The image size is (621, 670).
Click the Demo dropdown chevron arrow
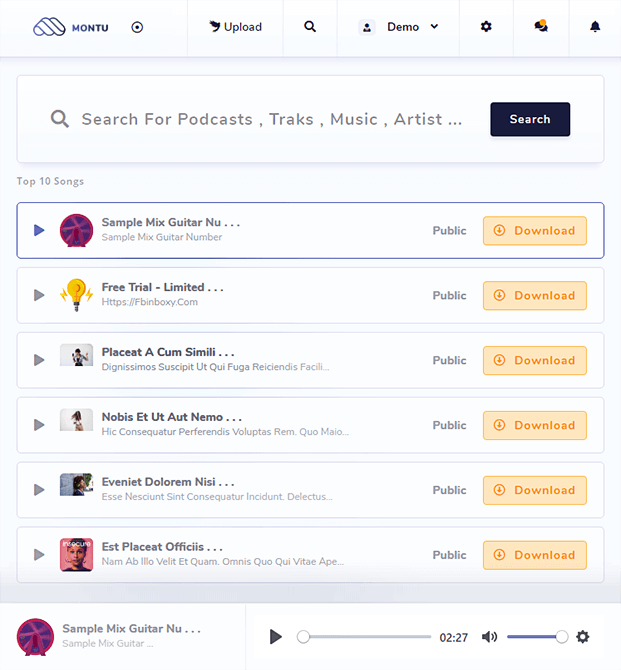(434, 26)
